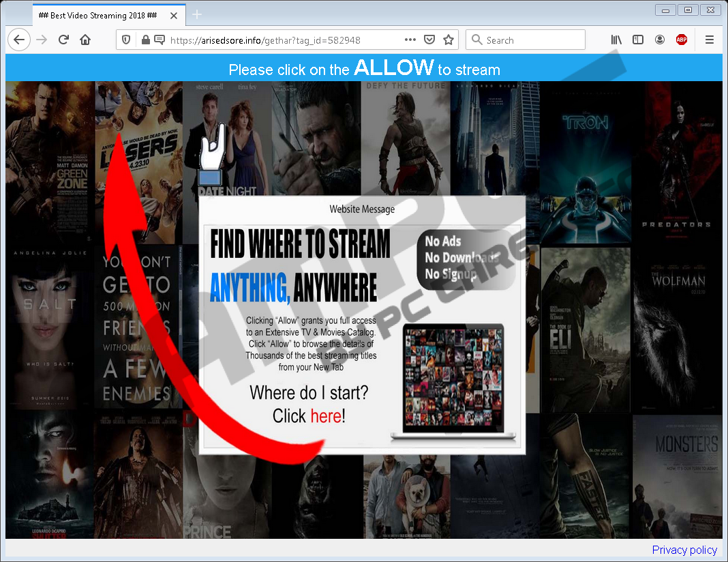Bookmark this page with star icon

click(449, 40)
